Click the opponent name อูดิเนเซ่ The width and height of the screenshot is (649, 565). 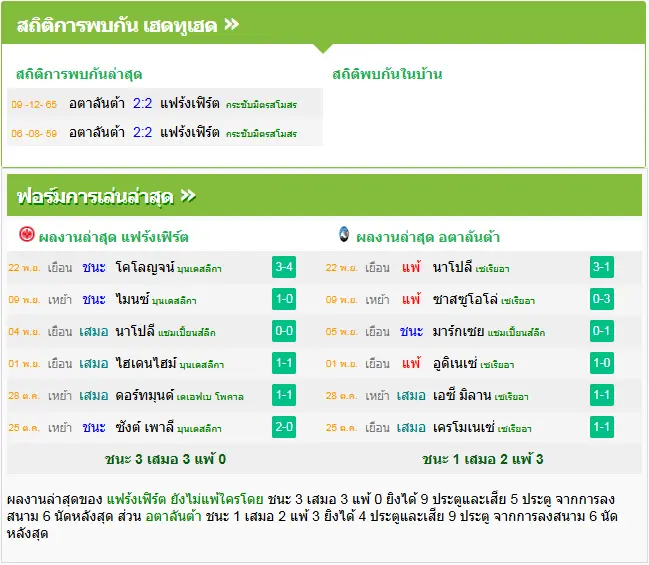(x=455, y=363)
